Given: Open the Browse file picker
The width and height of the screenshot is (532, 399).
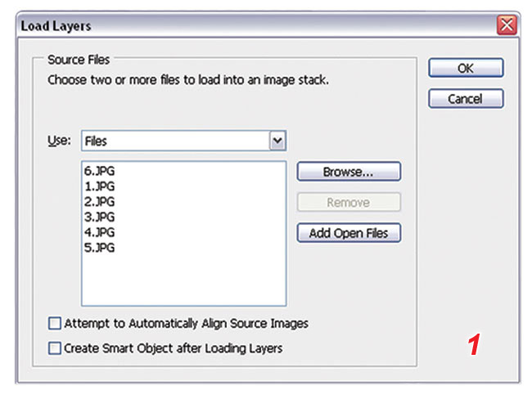Looking at the screenshot, I should coord(349,172).
